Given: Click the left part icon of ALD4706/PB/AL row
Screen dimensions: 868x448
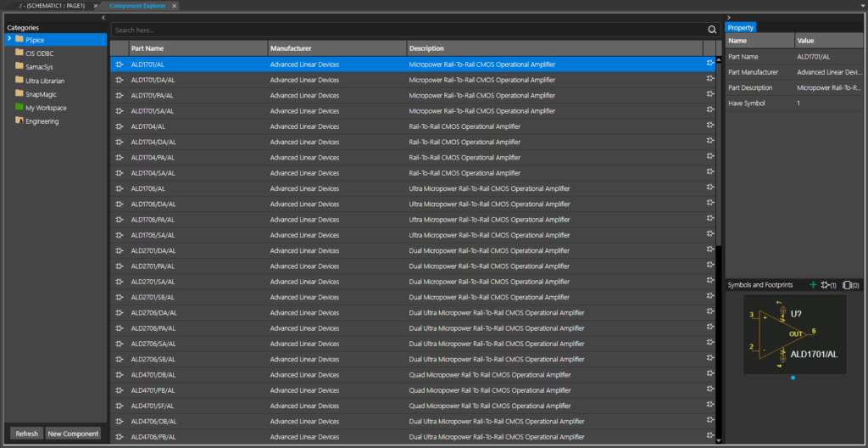Looking at the screenshot, I should (x=119, y=437).
